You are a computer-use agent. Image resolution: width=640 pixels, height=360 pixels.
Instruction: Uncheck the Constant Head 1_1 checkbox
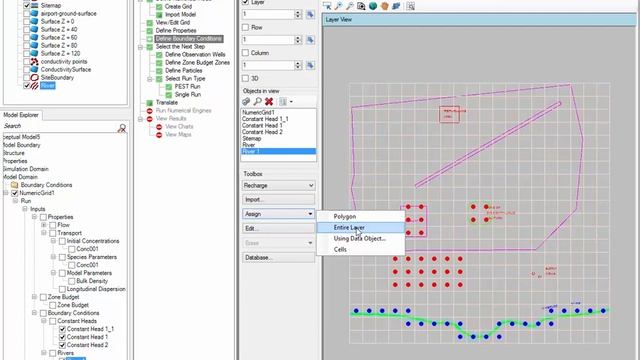pyautogui.click(x=62, y=329)
